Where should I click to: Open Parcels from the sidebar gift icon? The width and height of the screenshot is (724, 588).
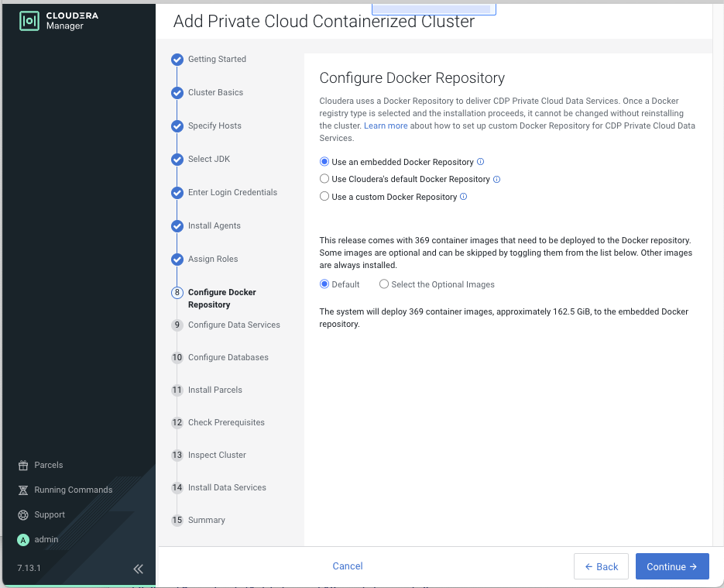pos(23,465)
